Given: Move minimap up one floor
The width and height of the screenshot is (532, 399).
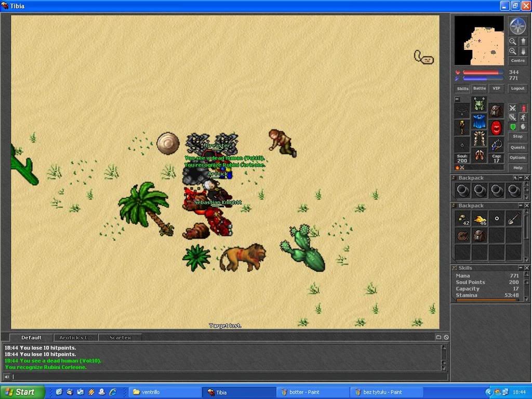Looking at the screenshot, I should (523, 42).
